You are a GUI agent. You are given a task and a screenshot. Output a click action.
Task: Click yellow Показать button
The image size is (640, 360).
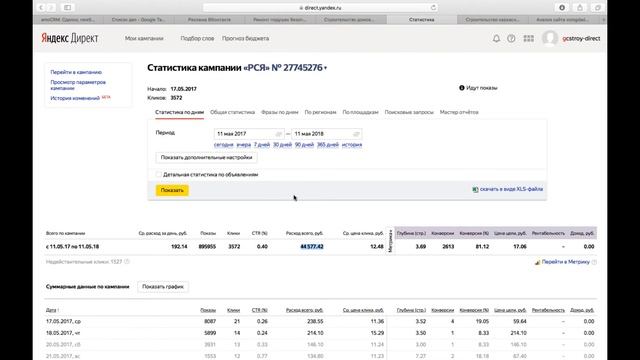pyautogui.click(x=172, y=190)
